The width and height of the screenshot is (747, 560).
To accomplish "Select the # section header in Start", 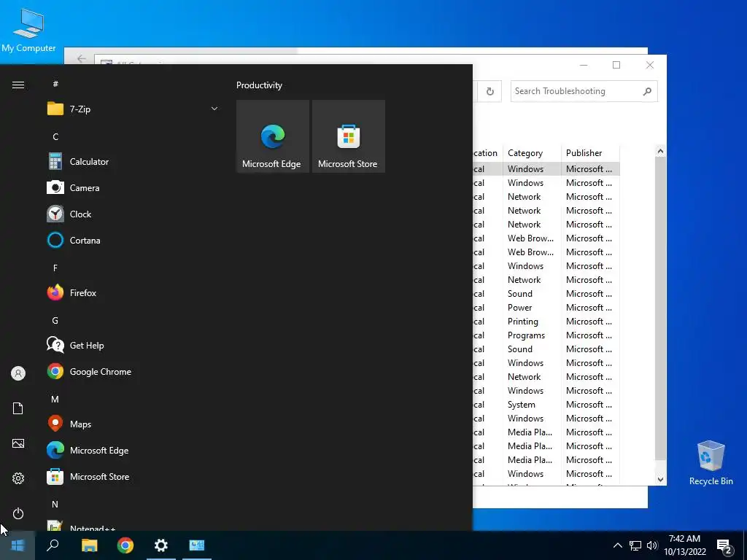I will click(x=55, y=84).
